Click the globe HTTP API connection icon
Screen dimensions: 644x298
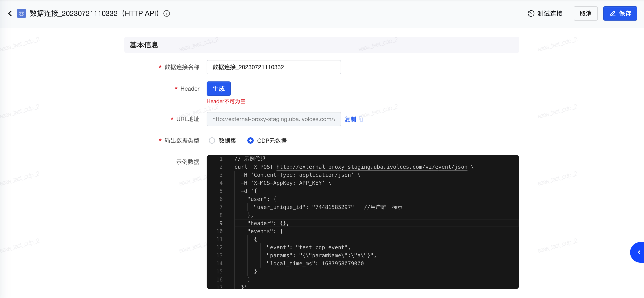click(x=22, y=13)
